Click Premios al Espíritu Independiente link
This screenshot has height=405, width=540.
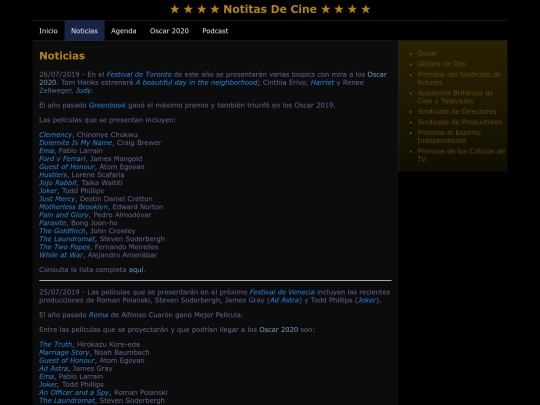click(x=449, y=137)
